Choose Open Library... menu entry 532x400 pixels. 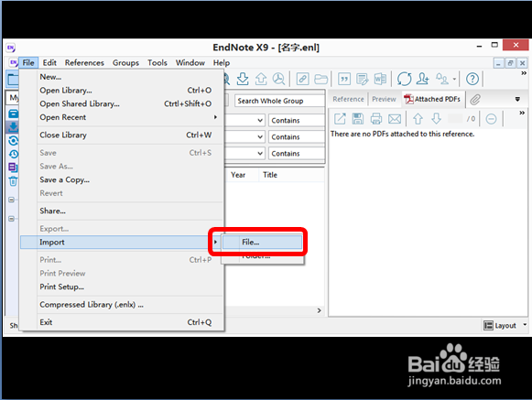(122, 91)
